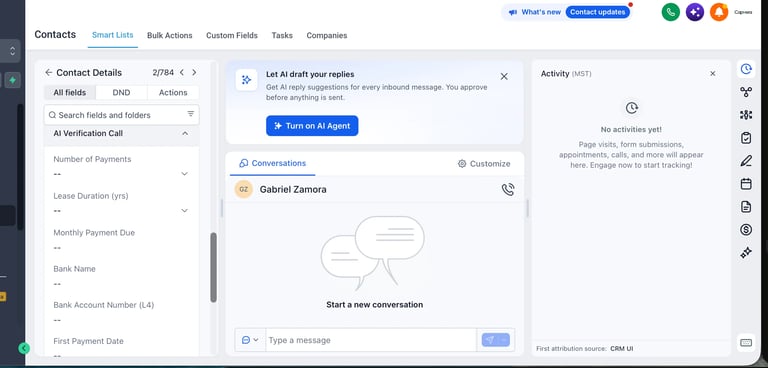768x368 pixels.
Task: Open the account switcher arrows in left sidebar
Action: click(12, 51)
